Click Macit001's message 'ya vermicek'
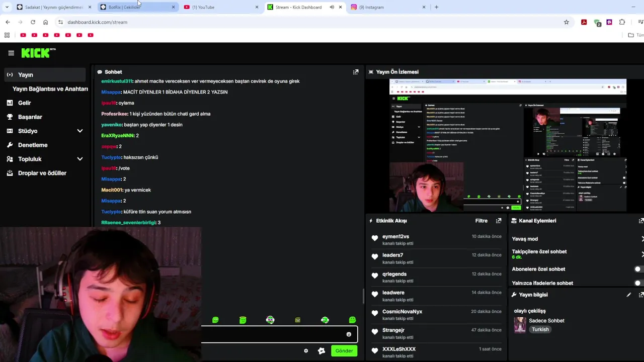 click(126, 190)
